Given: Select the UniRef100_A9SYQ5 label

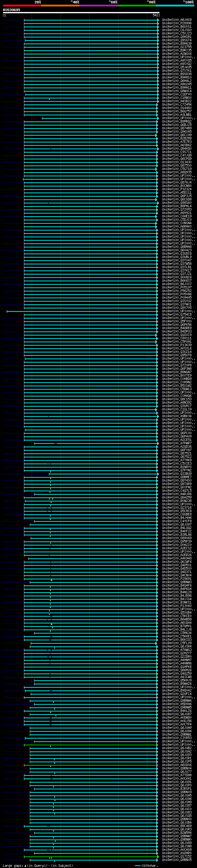Looking at the screenshot, I should tap(176, 60).
